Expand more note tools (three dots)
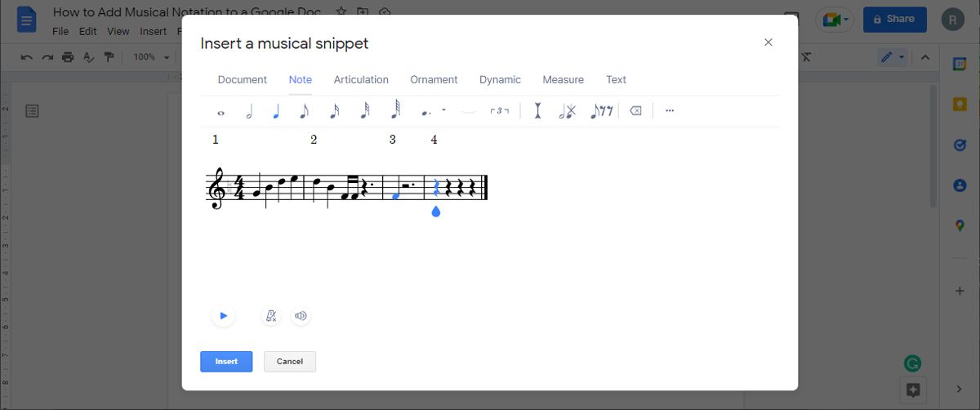Screen dimensions: 980x410 [x=670, y=111]
